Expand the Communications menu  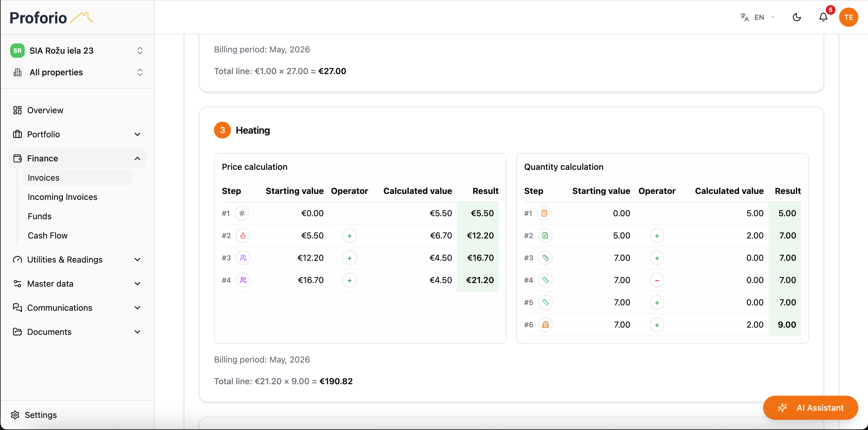pos(77,308)
